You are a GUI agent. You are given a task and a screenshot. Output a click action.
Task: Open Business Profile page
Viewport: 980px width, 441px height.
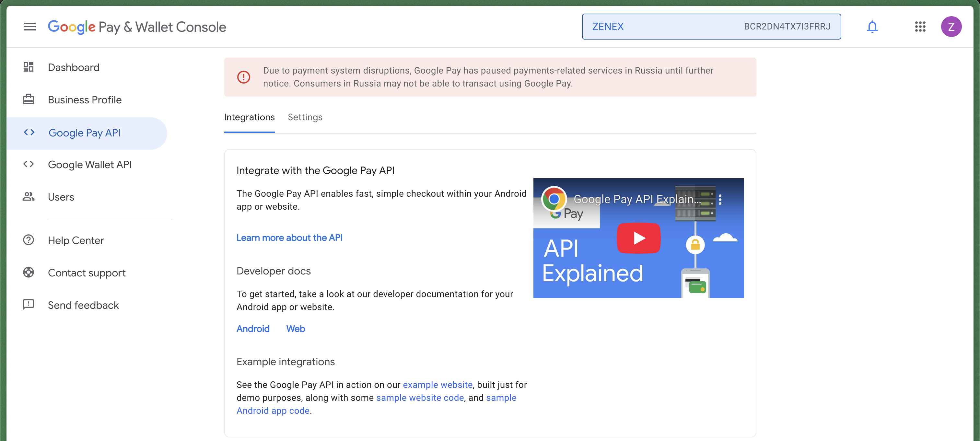85,100
